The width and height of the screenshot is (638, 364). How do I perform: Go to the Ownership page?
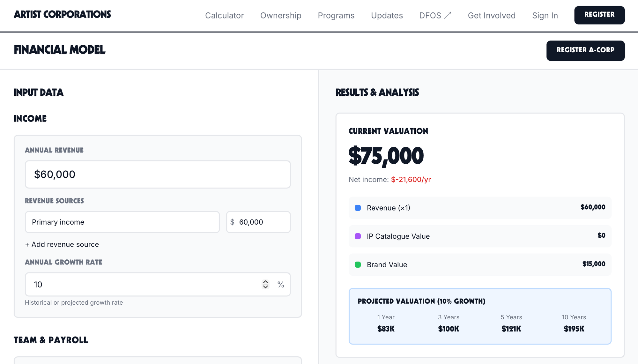pos(281,15)
